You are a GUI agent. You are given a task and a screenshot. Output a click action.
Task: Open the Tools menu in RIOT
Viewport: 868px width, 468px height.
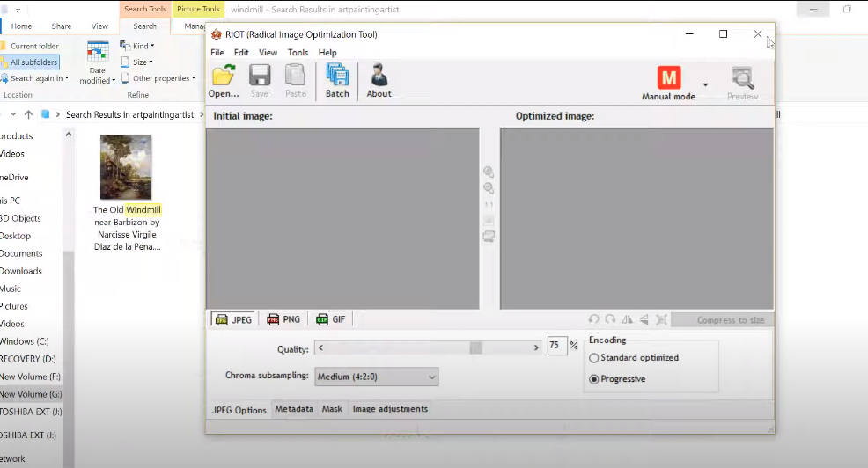coord(298,53)
